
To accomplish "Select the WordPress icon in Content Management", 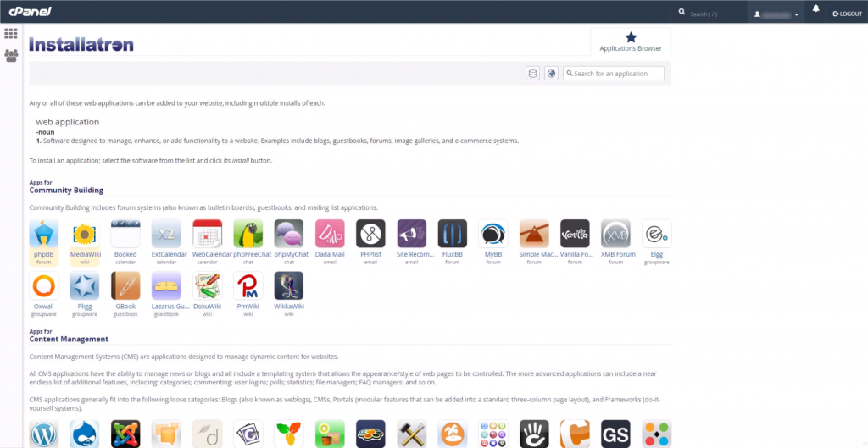I will (44, 434).
